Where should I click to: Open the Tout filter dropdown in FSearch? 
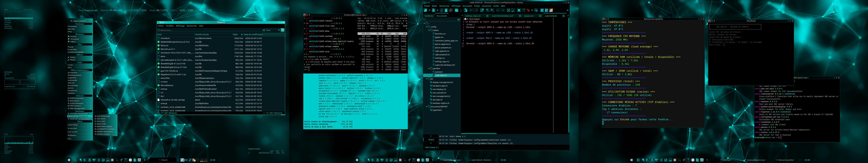pyautogui.click(x=273, y=30)
